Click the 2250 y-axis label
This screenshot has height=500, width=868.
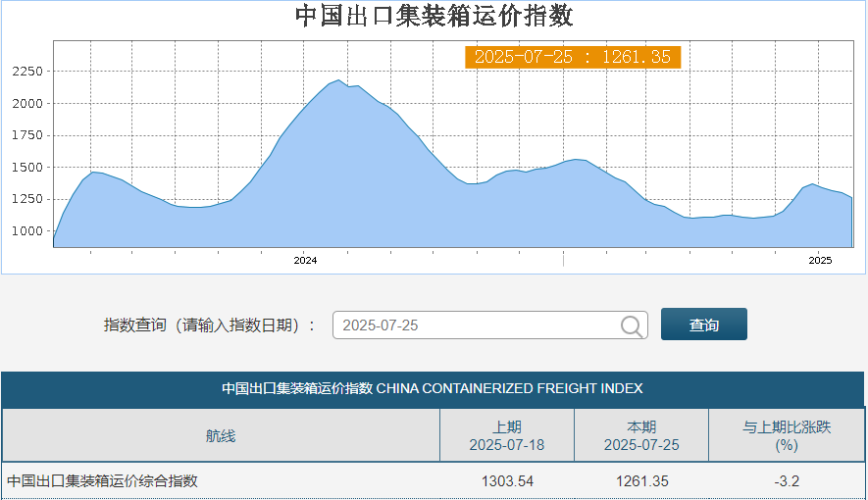click(x=27, y=72)
